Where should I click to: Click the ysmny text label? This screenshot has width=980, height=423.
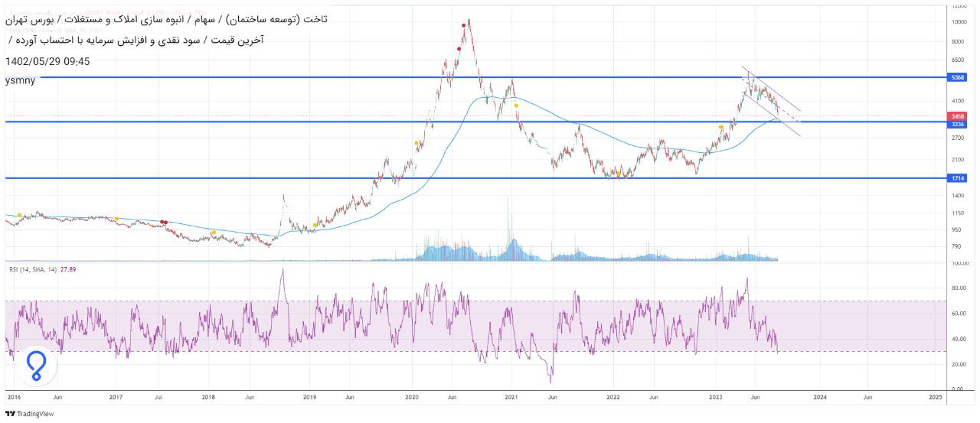pos(20,80)
